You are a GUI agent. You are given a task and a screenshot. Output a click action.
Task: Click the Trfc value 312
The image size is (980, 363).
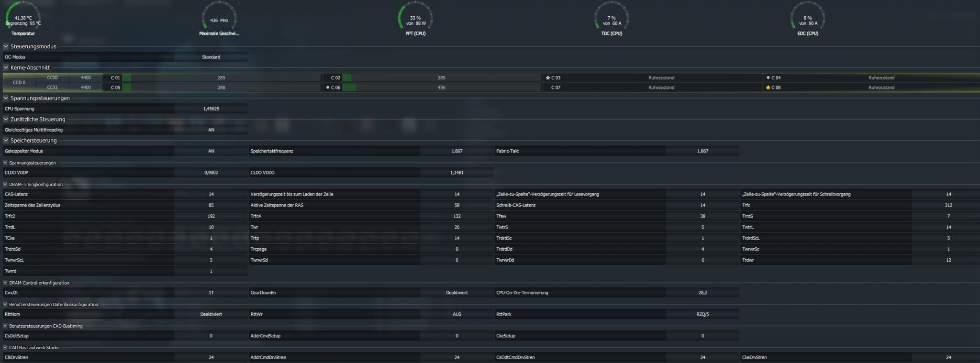pyautogui.click(x=948, y=205)
